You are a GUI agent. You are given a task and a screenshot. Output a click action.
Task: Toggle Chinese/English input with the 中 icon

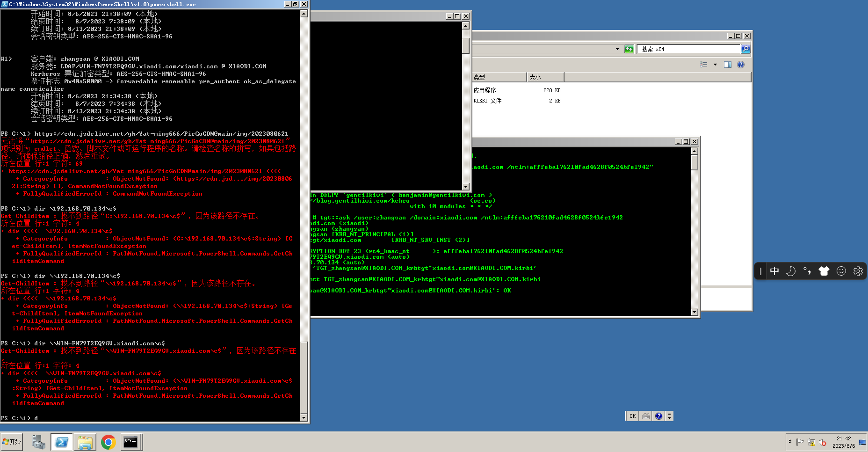pos(774,271)
